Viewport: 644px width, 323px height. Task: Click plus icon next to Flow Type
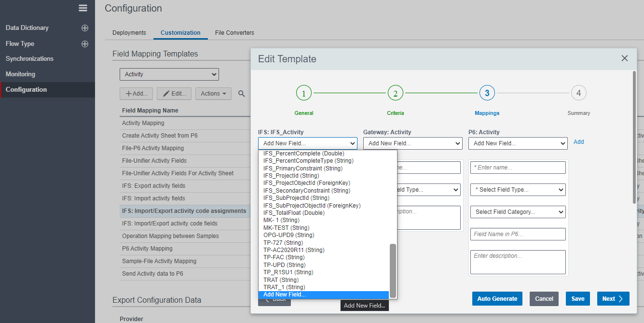[x=85, y=44]
